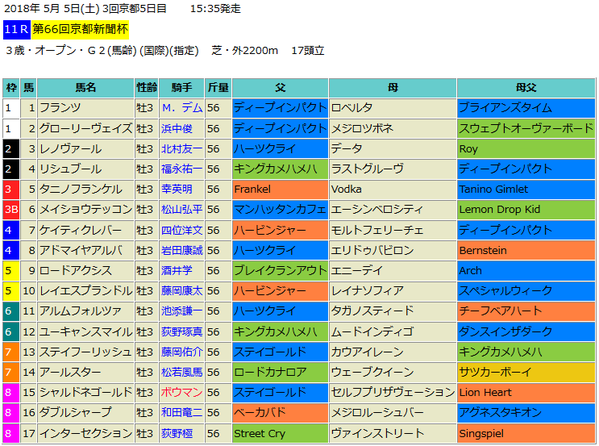This screenshot has width=599, height=446.
Task: Click the 騎手 column header
Action: click(x=182, y=88)
